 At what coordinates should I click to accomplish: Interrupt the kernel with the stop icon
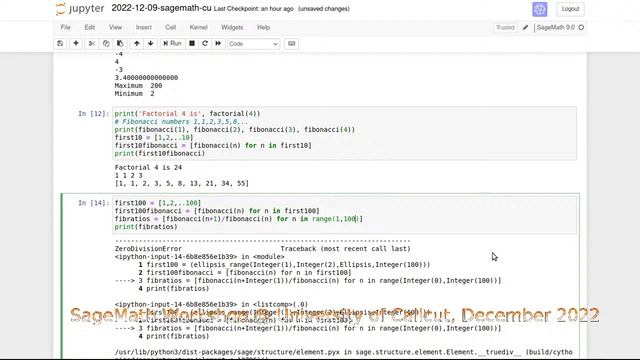coord(192,44)
